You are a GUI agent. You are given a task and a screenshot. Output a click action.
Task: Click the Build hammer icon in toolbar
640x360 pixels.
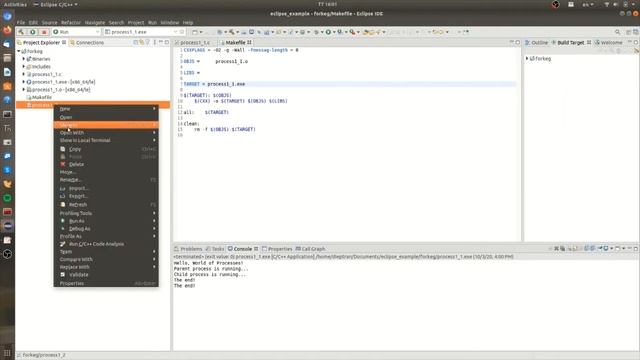click(x=21, y=32)
